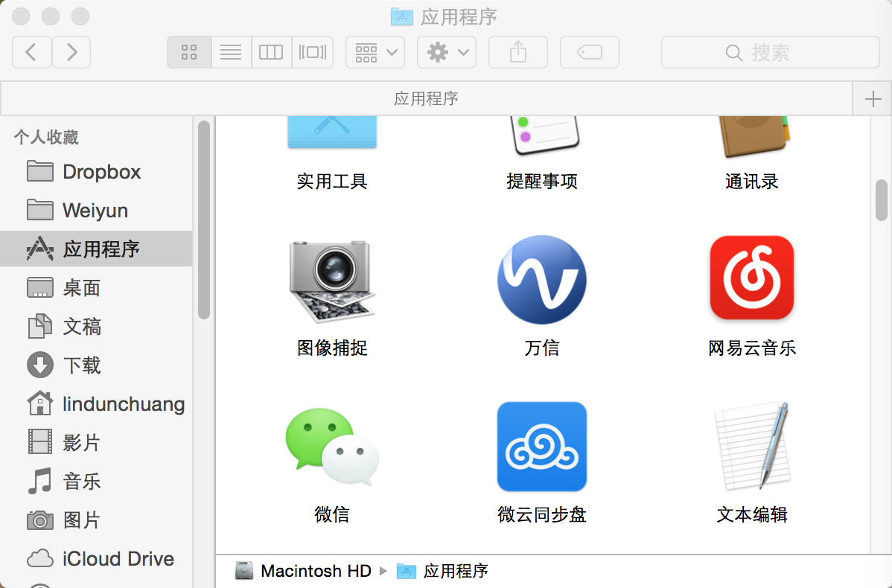Add a new tab with plus button
This screenshot has width=892, height=588.
click(x=873, y=100)
